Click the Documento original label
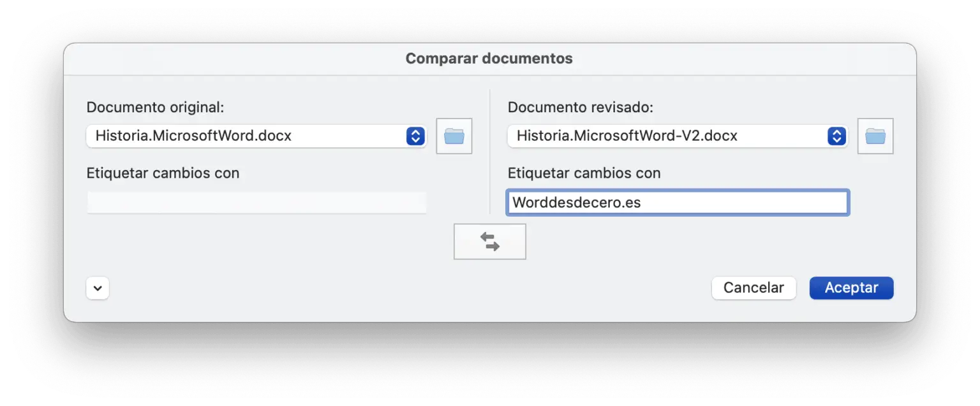The height and width of the screenshot is (406, 980). [155, 106]
